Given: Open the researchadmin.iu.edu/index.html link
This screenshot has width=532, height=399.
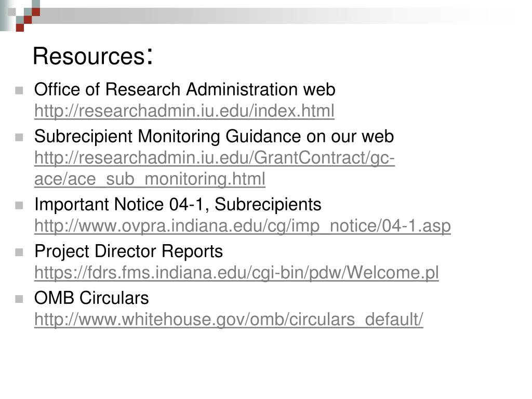Looking at the screenshot, I should (x=184, y=111).
